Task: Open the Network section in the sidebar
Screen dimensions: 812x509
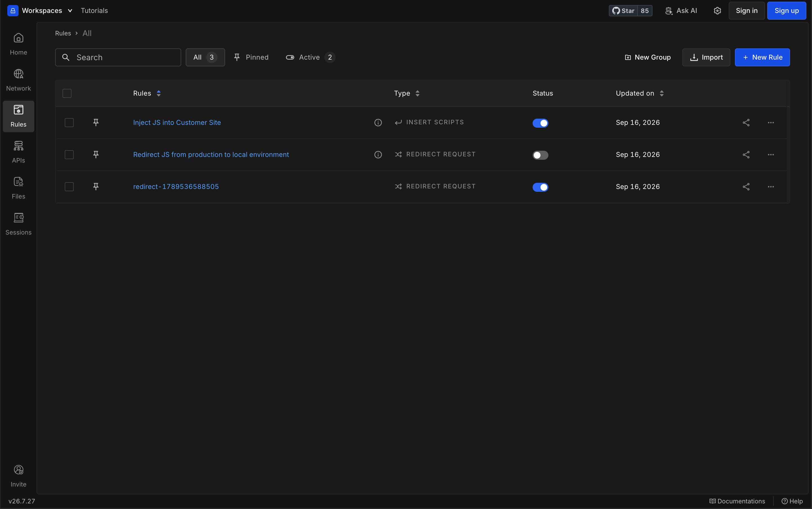Action: point(18,80)
